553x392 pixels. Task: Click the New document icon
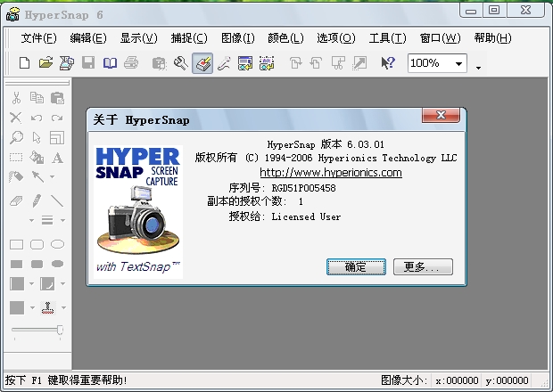click(x=24, y=63)
